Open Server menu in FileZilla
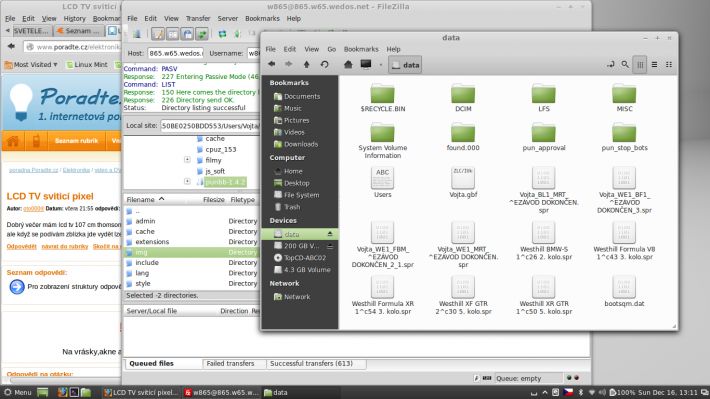The height and width of the screenshot is (399, 710). (227, 19)
